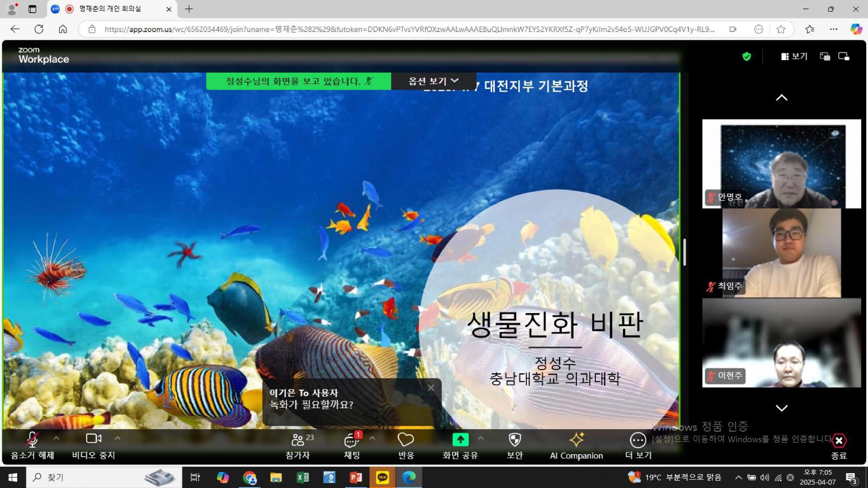This screenshot has width=868, height=488.
Task: Open 반응 reactions heart icon
Action: coord(406,446)
